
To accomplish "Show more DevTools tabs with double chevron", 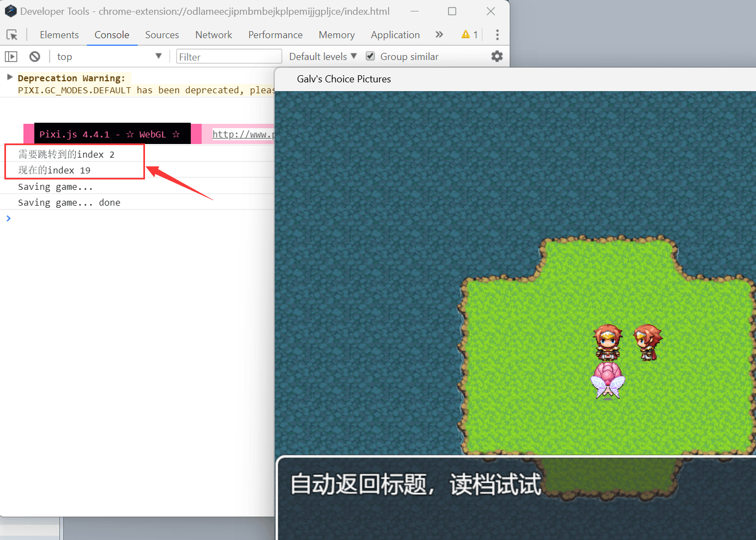I will pos(439,34).
